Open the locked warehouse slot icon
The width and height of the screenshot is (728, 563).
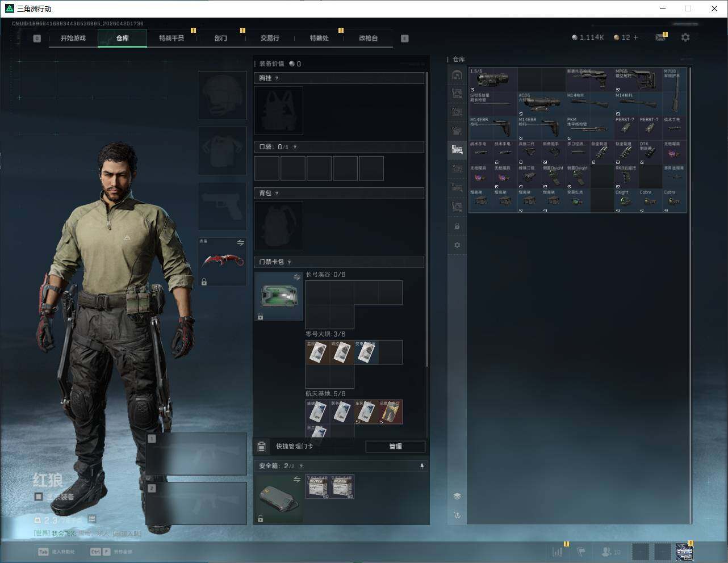457,226
